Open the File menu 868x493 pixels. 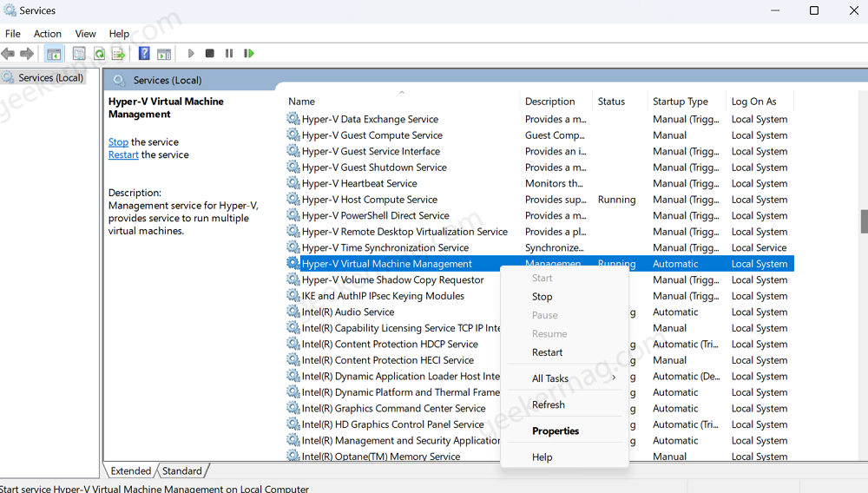(13, 34)
